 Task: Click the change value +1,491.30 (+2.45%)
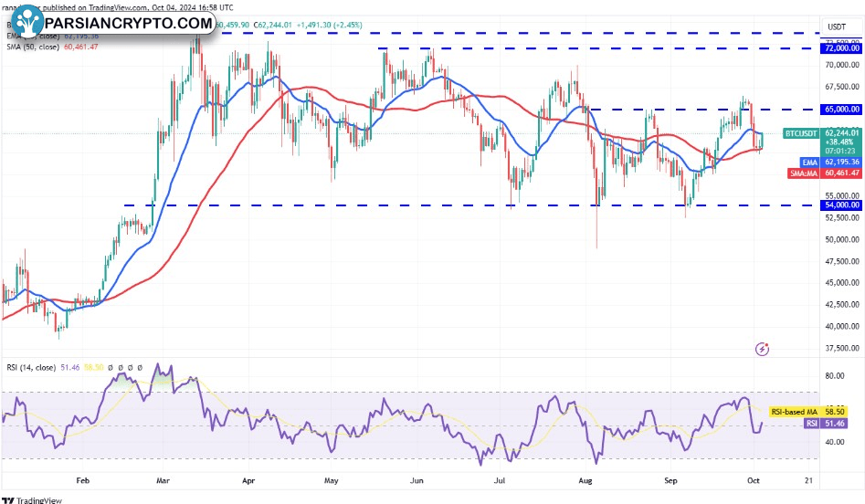click(x=330, y=25)
